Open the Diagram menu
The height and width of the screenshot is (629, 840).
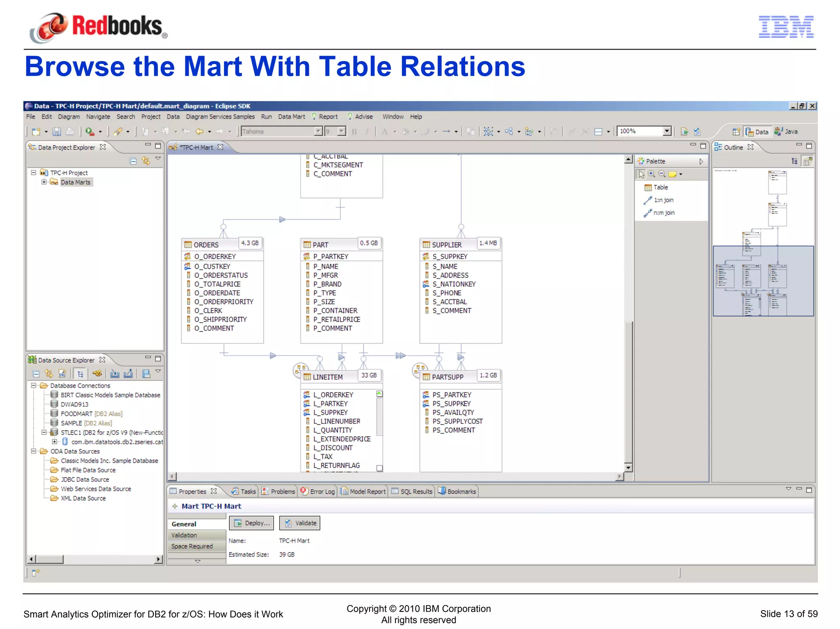click(69, 117)
